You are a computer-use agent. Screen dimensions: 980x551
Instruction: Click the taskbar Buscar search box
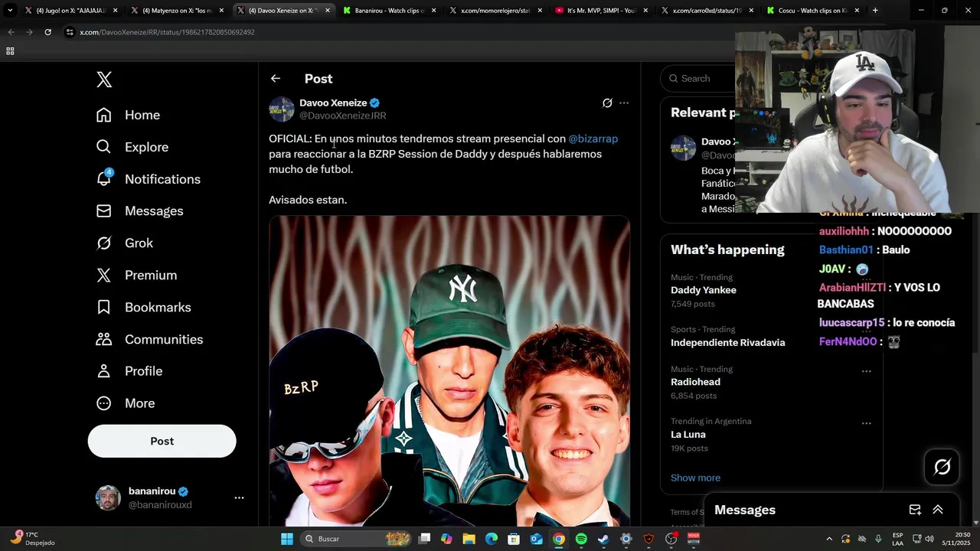[x=356, y=539]
